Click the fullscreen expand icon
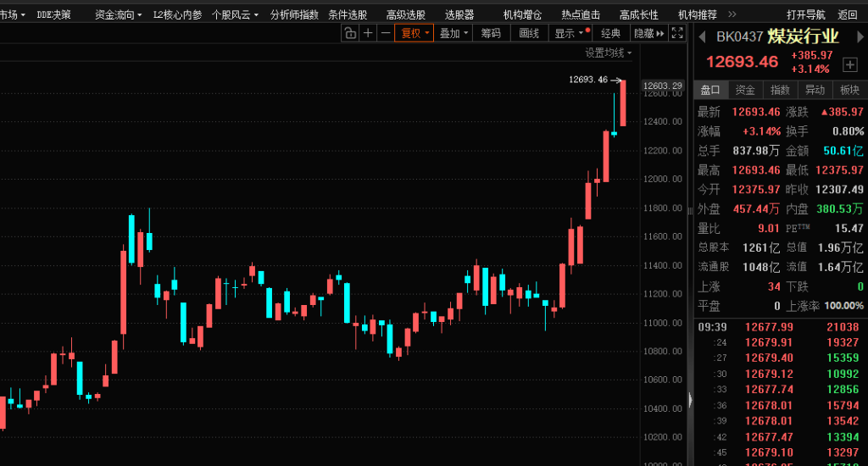The width and height of the screenshot is (868, 466). [676, 33]
